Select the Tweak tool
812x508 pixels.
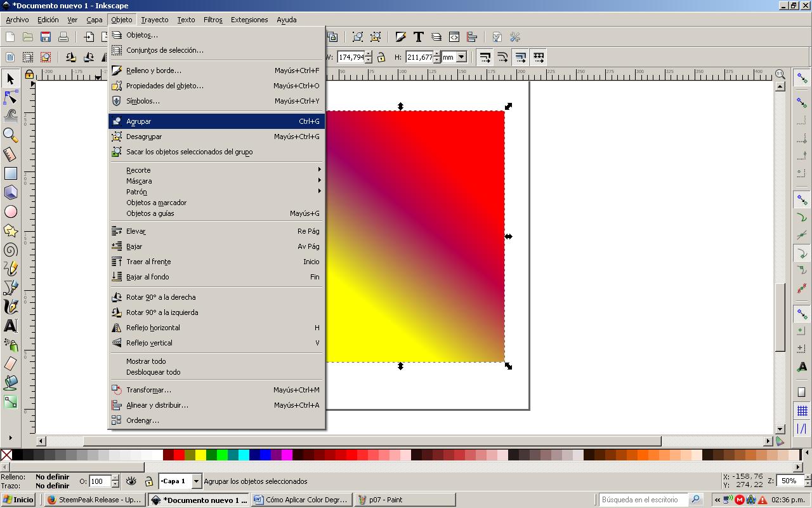click(10, 116)
